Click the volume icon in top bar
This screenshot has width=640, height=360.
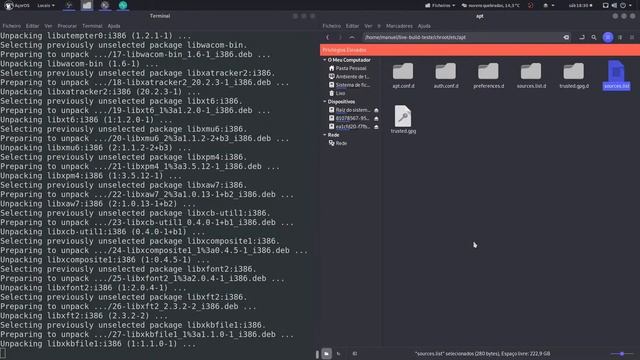pos(614,5)
